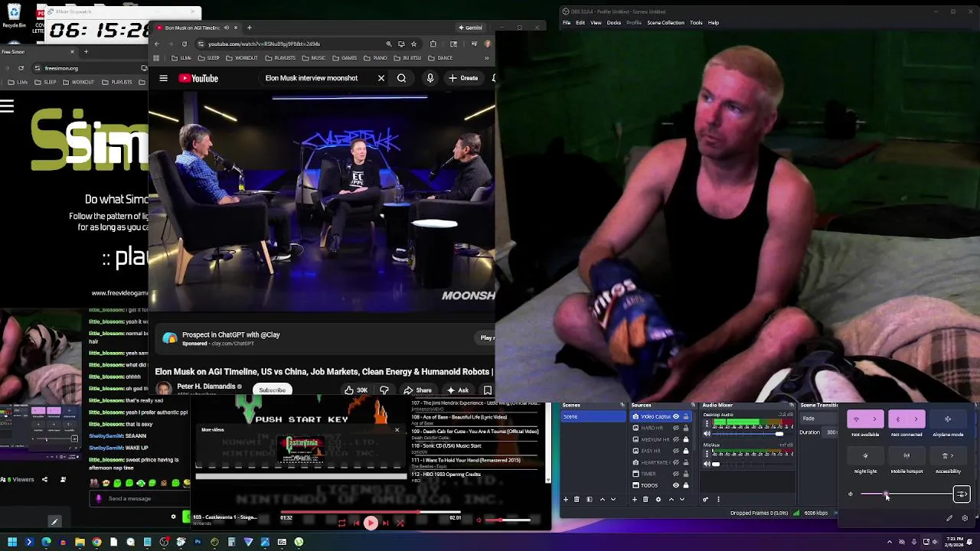
Task: Skip to next track in music player
Action: tap(385, 523)
